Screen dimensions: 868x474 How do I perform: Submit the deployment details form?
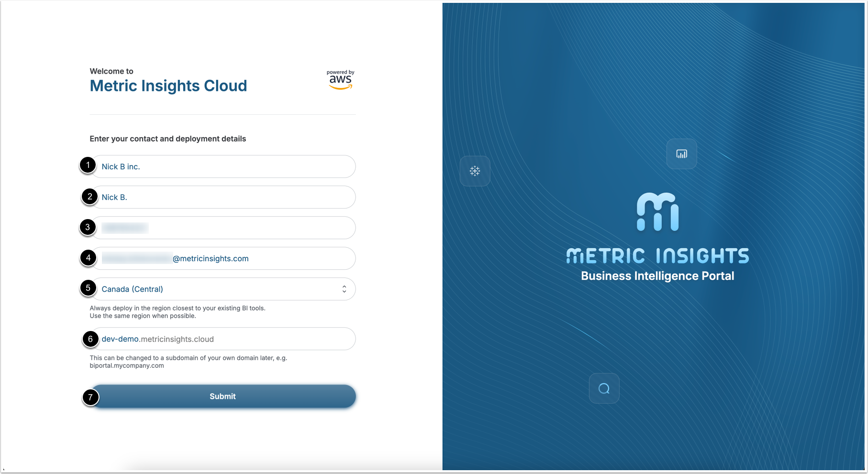click(223, 396)
